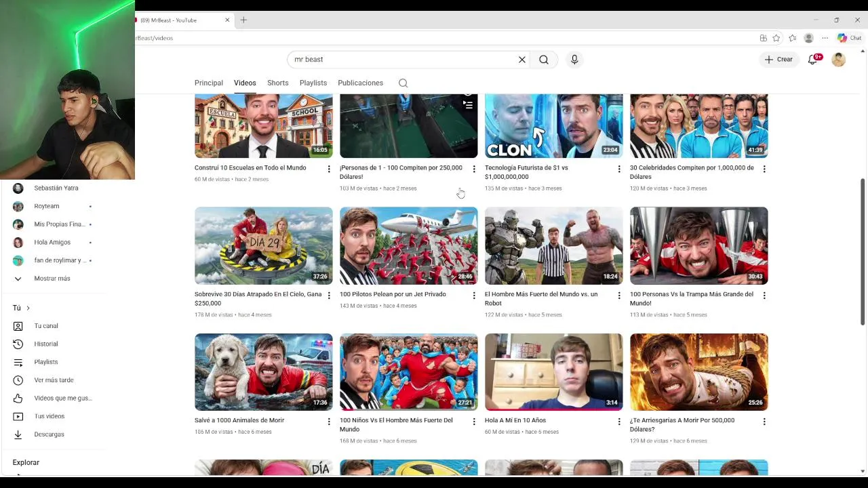The image size is (868, 488).
Task: Open options for 'Hola A Mí En 10 Años' video
Action: 619,422
